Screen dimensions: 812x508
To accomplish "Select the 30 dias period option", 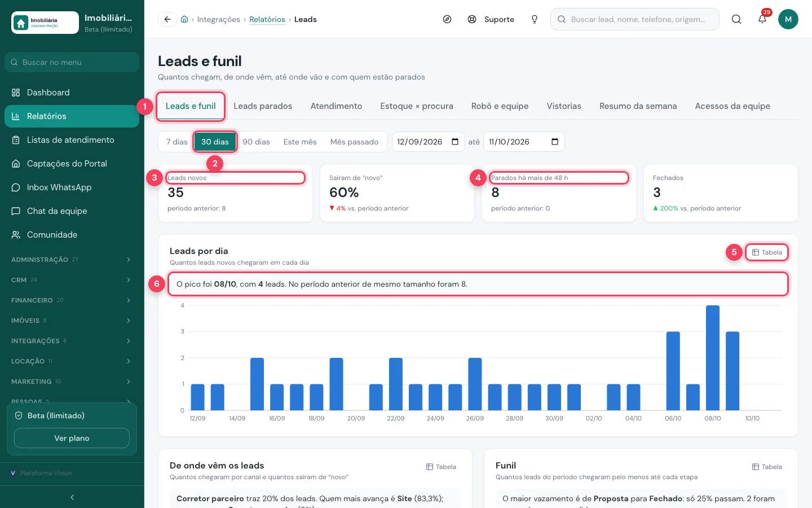I will click(215, 142).
